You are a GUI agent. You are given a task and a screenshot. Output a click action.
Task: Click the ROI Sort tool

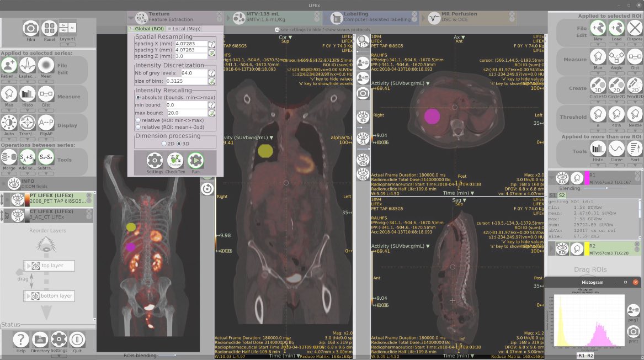tap(635, 149)
